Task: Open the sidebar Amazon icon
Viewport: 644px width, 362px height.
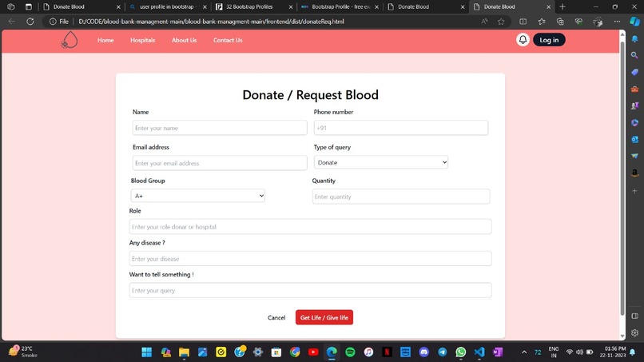Action: (x=634, y=173)
